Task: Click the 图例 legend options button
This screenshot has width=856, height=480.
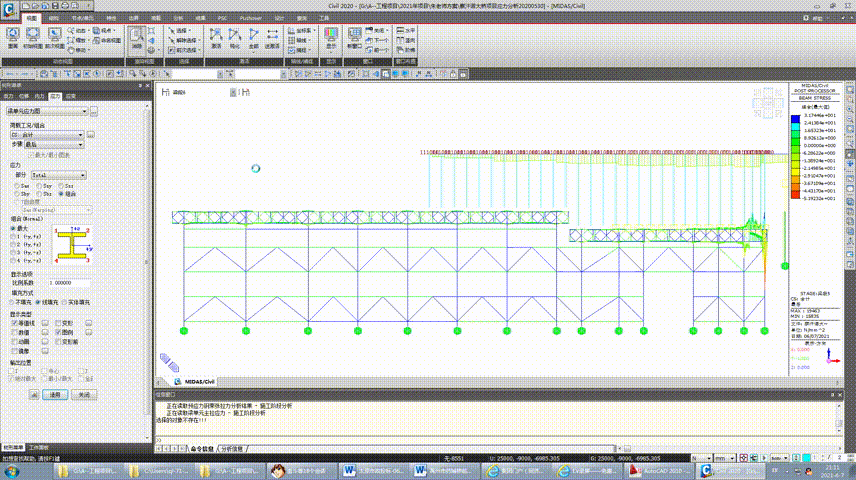Action: [x=88, y=332]
